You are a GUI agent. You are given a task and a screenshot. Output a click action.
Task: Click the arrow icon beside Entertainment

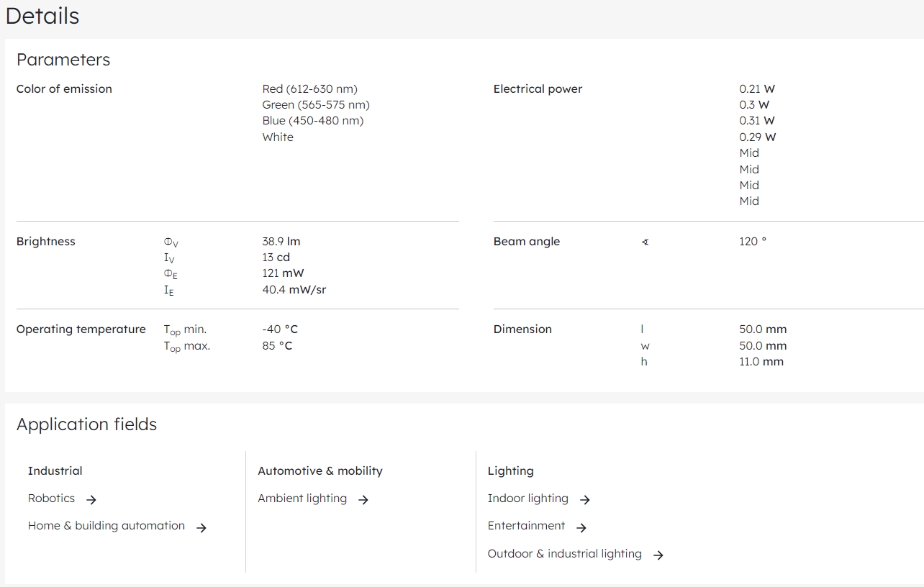click(x=581, y=527)
